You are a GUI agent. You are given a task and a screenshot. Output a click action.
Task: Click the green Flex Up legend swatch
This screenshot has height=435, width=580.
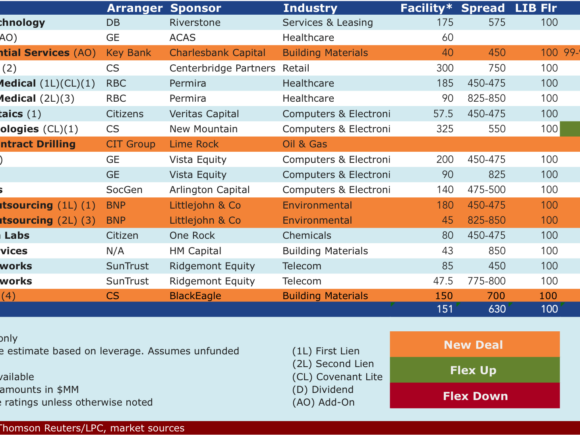tap(475, 370)
